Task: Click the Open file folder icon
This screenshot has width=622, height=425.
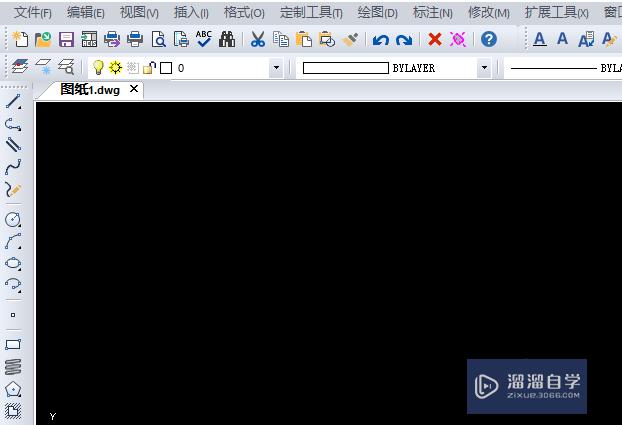Action: [43, 39]
